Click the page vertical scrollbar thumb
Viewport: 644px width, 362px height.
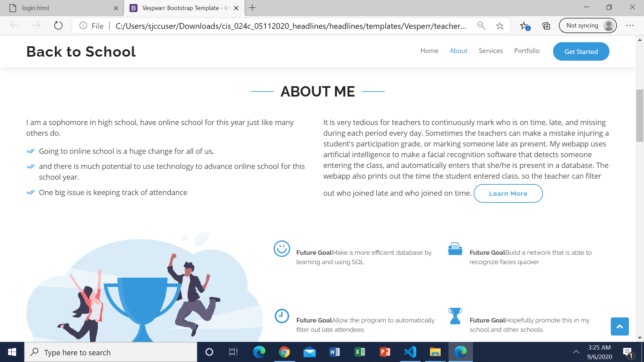(640, 116)
